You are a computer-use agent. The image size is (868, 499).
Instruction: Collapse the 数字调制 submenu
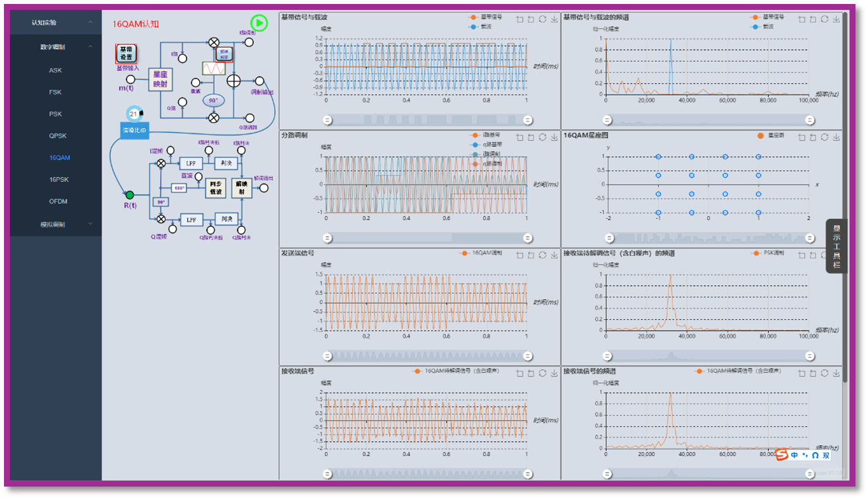pos(91,47)
